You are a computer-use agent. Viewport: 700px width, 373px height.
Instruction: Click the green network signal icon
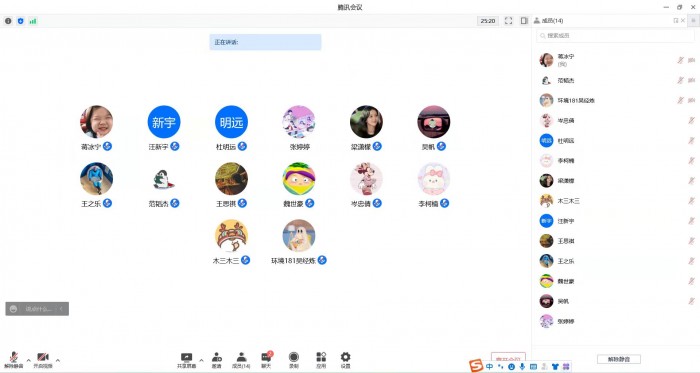(x=33, y=21)
